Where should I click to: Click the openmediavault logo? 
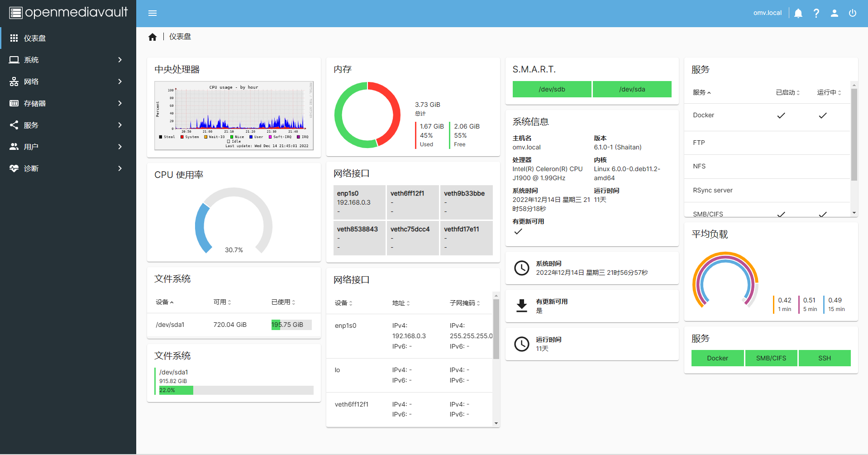tap(68, 13)
